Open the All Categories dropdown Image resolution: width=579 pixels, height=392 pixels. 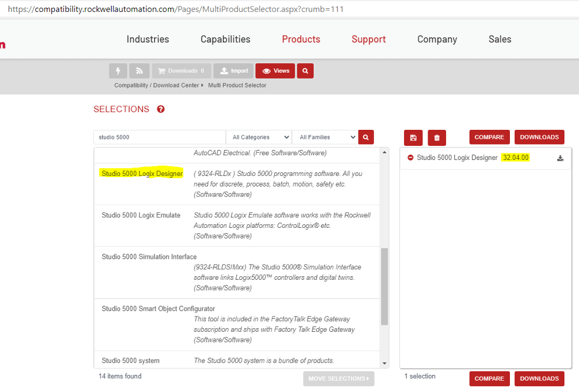click(259, 138)
